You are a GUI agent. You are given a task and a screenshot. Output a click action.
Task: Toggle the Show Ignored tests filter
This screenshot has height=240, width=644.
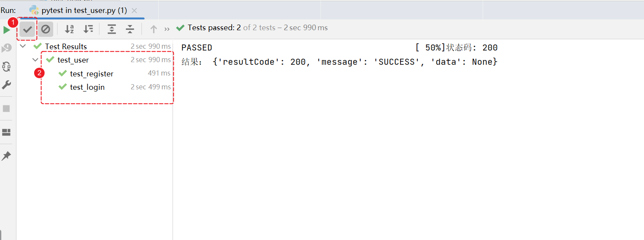(x=45, y=29)
